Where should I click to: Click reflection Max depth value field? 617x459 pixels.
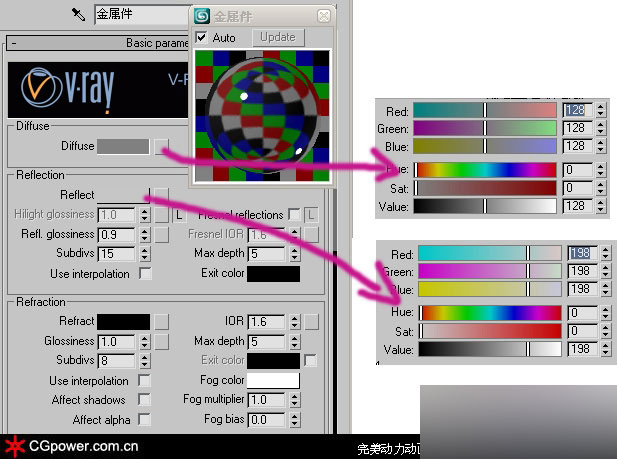266,254
